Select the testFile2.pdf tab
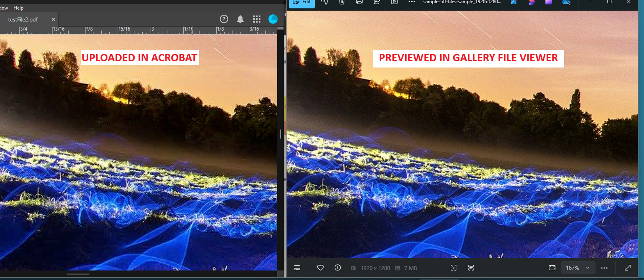This screenshot has height=280, width=644. tap(23, 20)
